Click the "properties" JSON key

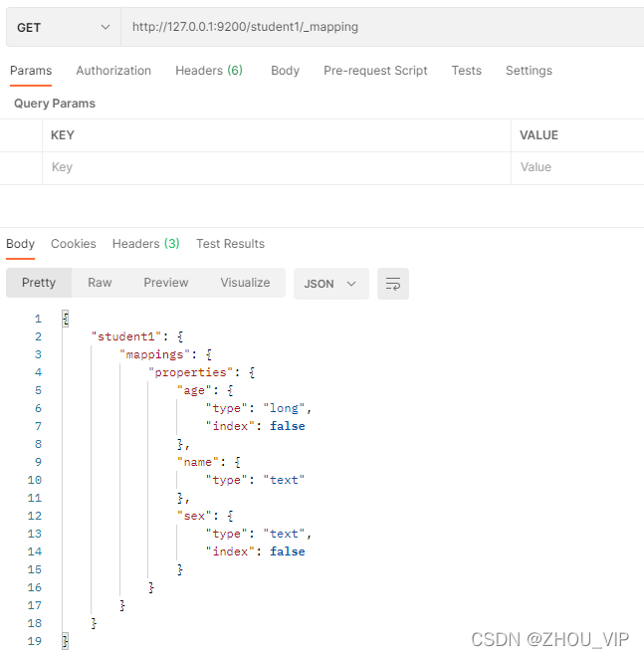click(x=190, y=372)
